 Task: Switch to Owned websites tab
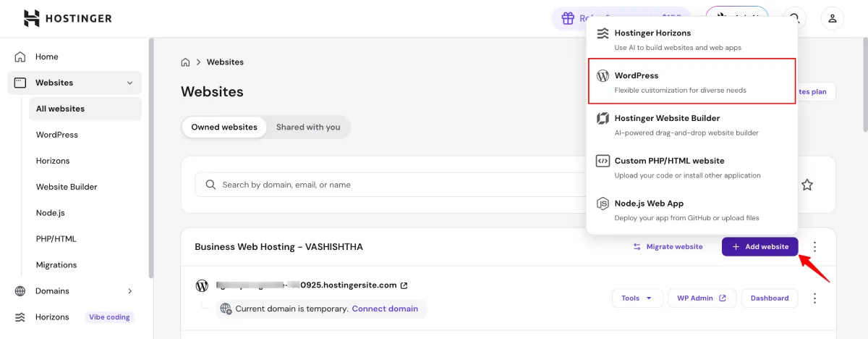tap(224, 127)
